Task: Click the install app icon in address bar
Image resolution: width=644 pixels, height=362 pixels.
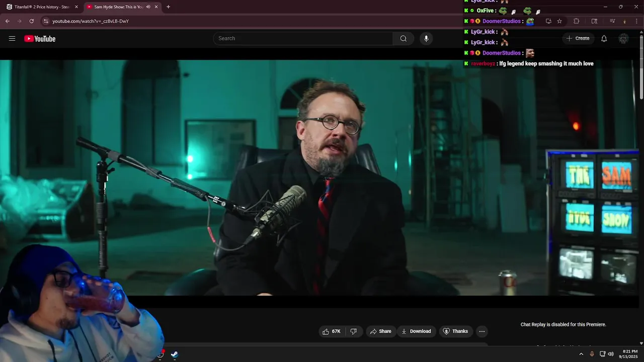Action: (x=548, y=21)
